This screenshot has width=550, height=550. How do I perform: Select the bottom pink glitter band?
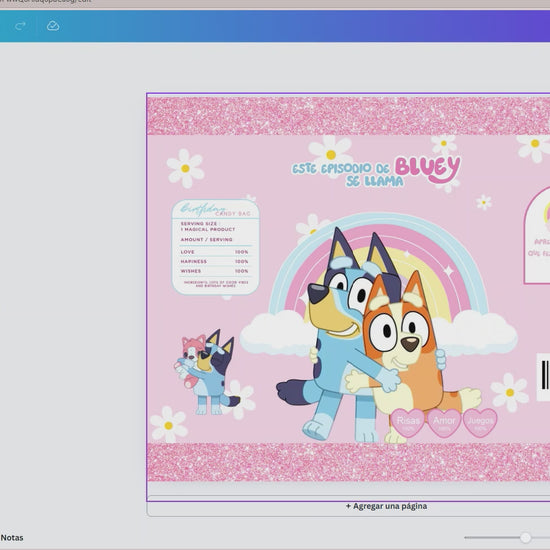348,462
